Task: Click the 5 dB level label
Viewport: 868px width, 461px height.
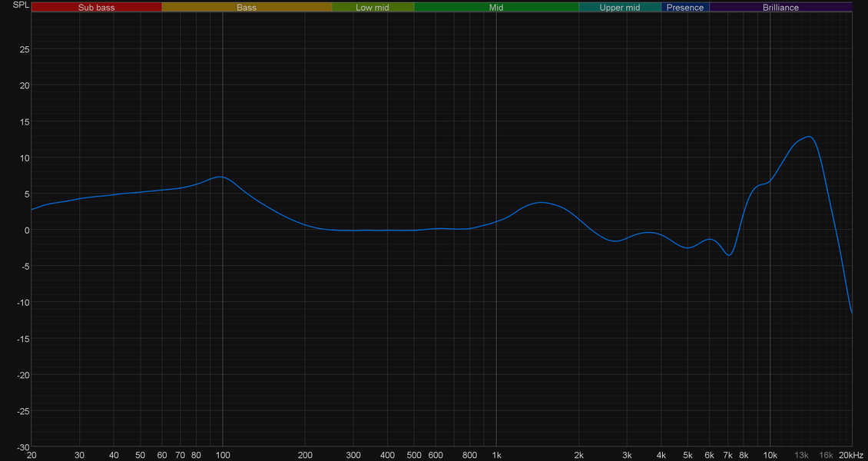Action: coord(27,194)
